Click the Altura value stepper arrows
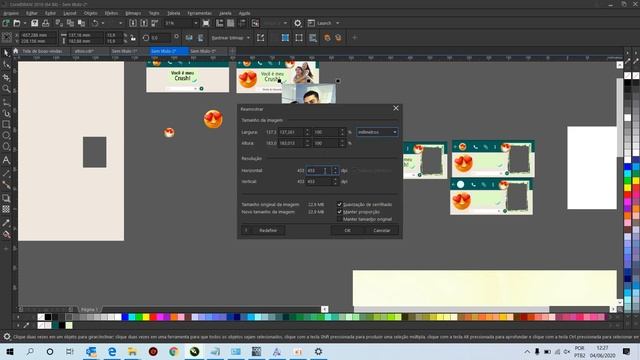Screen dimensions: 640x360 click(x=307, y=143)
